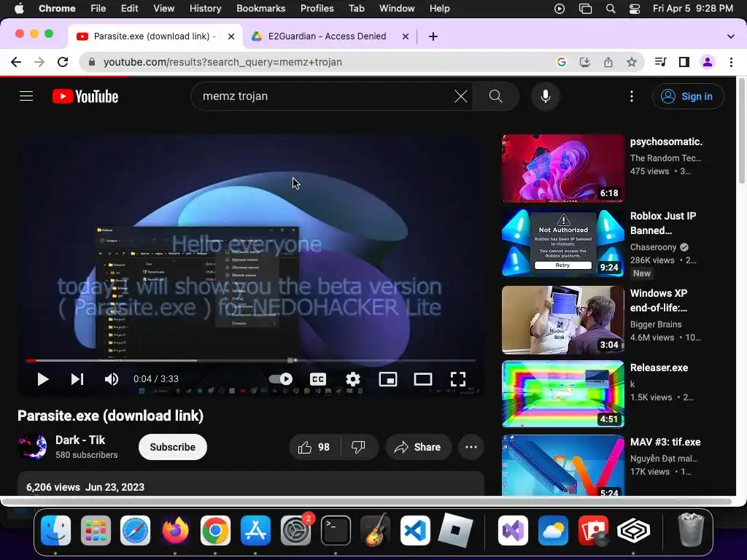Sign in to YouTube
This screenshot has width=747, height=560.
coord(687,96)
